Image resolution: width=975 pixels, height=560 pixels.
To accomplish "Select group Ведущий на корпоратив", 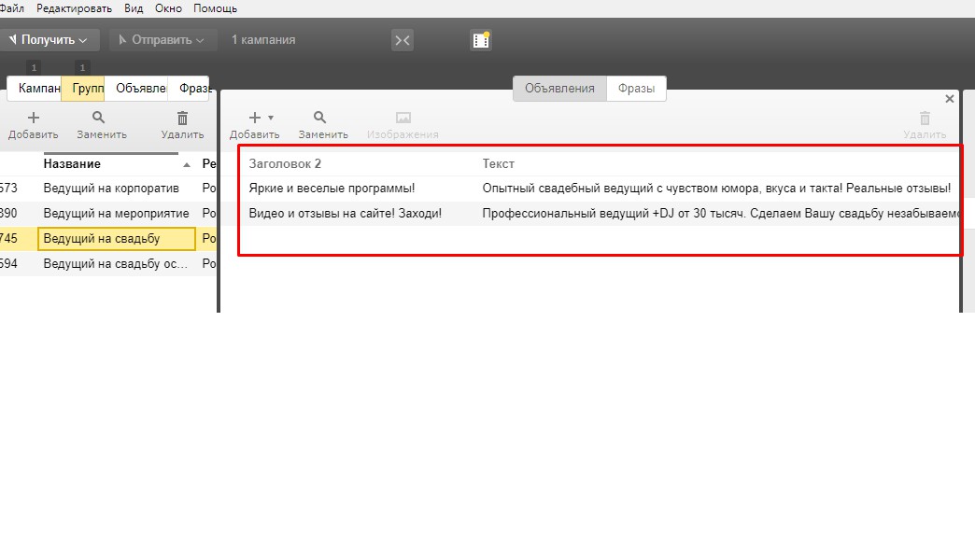I will click(111, 189).
